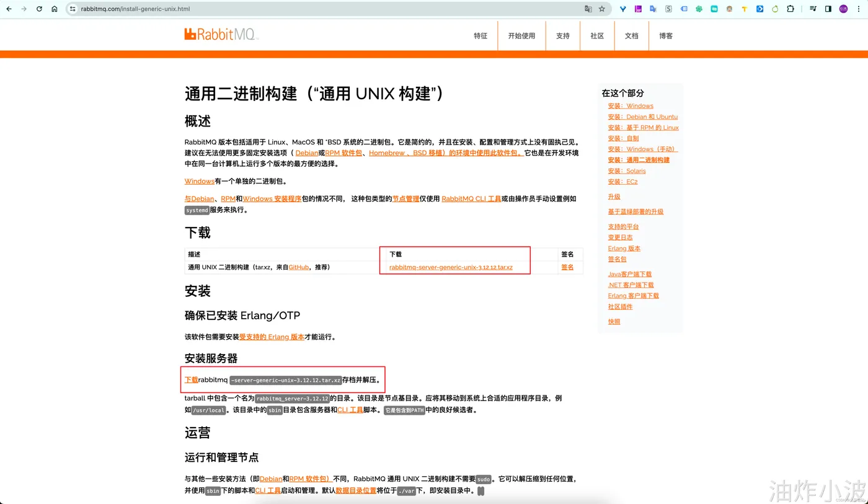This screenshot has width=868, height=504.
Task: Open the browser home page
Action: click(x=55, y=9)
